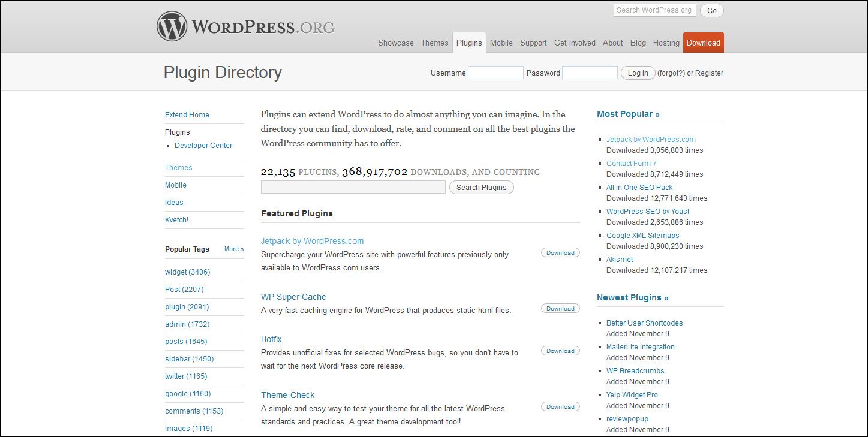Click the forgot? password link
This screenshot has height=437, width=868.
[x=671, y=73]
